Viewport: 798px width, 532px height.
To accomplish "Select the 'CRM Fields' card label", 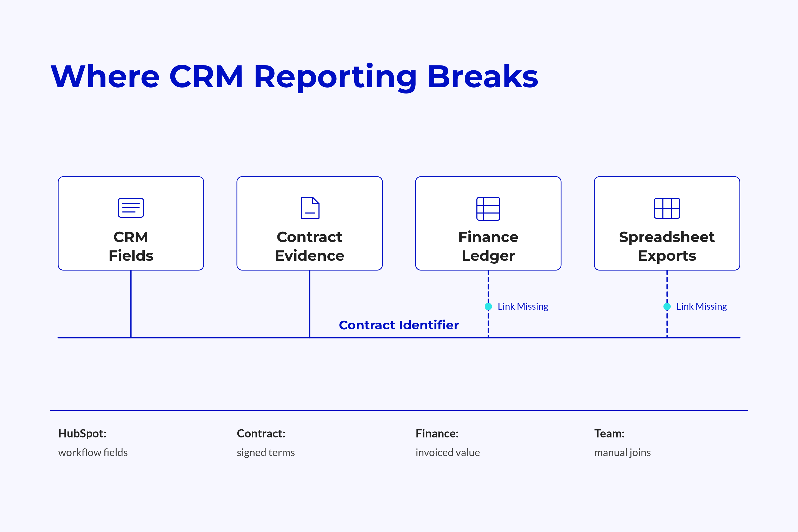I will point(131,246).
